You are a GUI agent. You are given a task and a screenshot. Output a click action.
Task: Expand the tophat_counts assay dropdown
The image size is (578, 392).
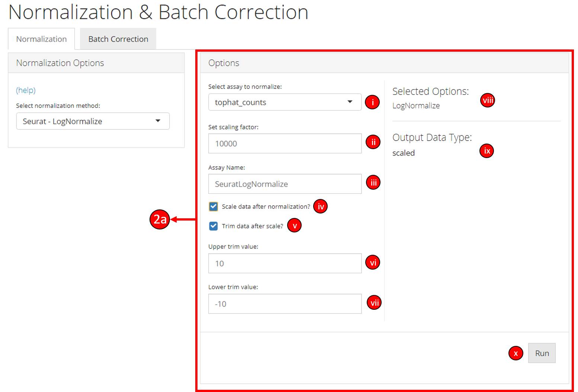[x=285, y=102]
